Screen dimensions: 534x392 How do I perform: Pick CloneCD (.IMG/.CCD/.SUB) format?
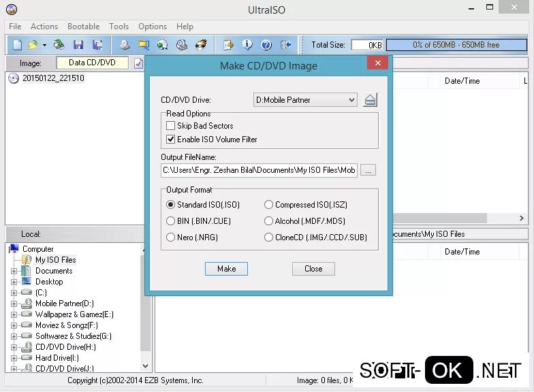coord(268,237)
